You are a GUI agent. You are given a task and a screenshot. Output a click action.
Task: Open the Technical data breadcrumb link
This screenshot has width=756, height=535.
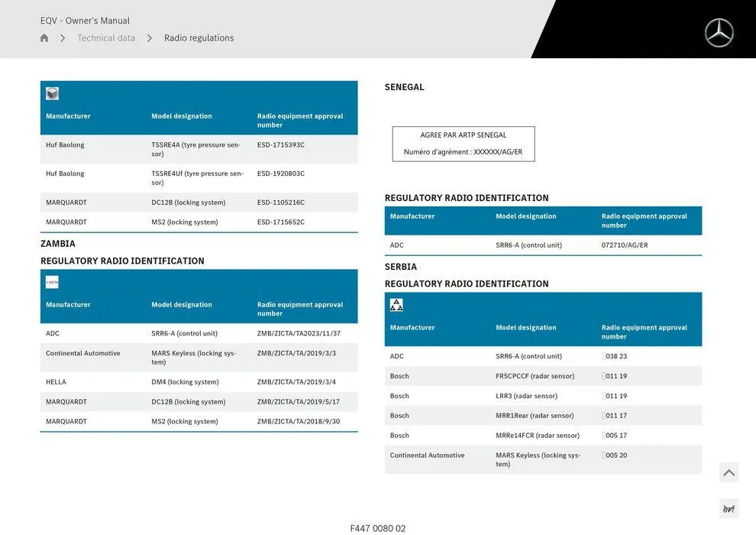click(x=107, y=37)
